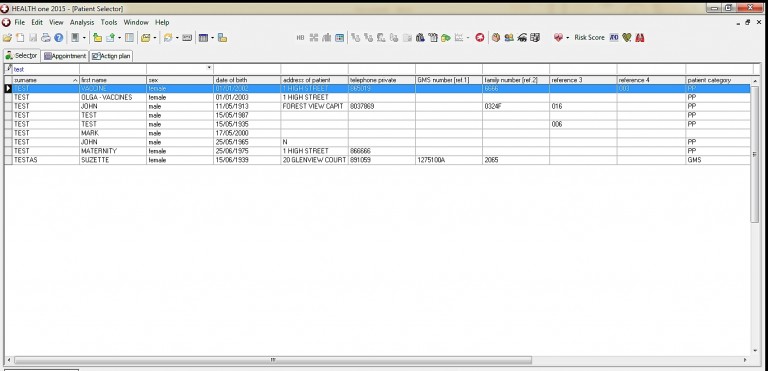Open dropdown arrow beside heart pulse icon

click(x=568, y=38)
